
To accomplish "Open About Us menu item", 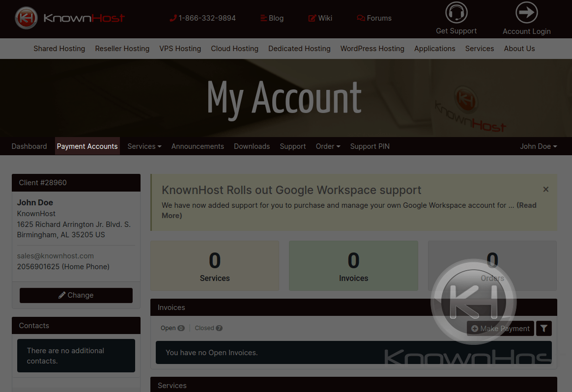I will 519,49.
